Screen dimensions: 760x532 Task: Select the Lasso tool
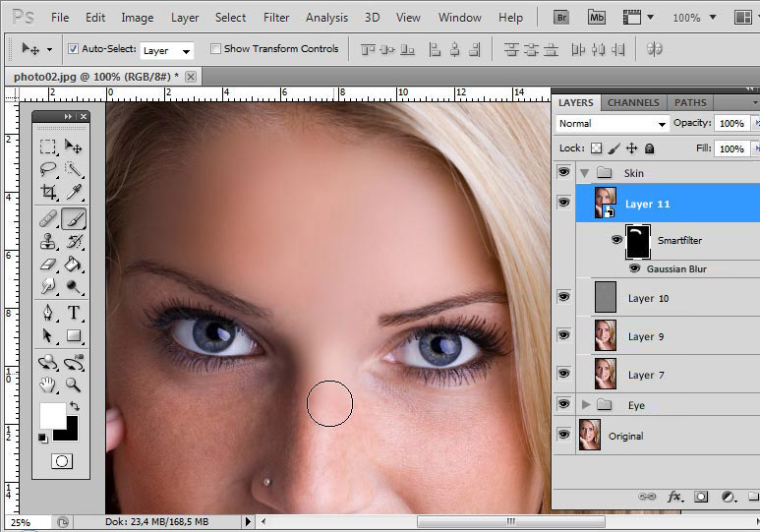point(48,169)
